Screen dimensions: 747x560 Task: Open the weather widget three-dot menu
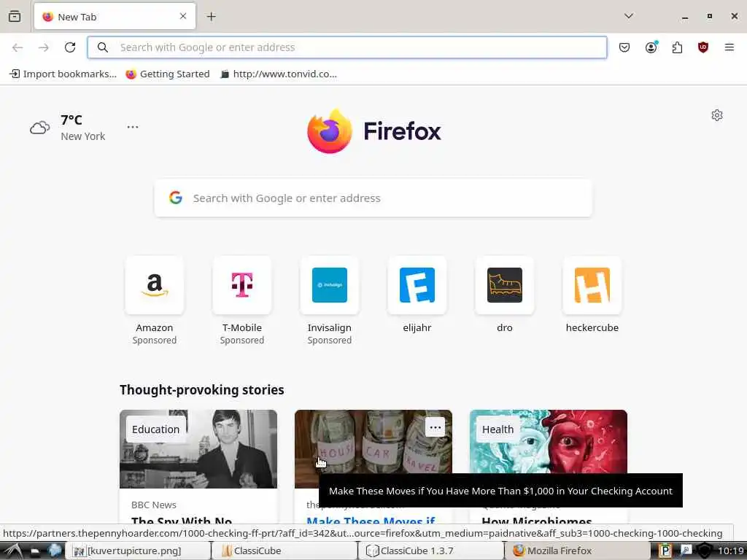pos(133,127)
